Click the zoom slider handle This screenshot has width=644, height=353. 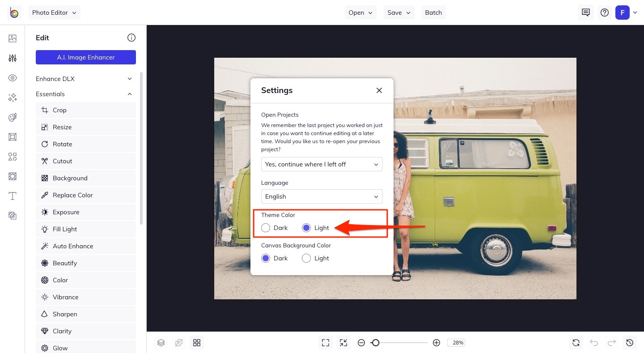[x=376, y=343]
